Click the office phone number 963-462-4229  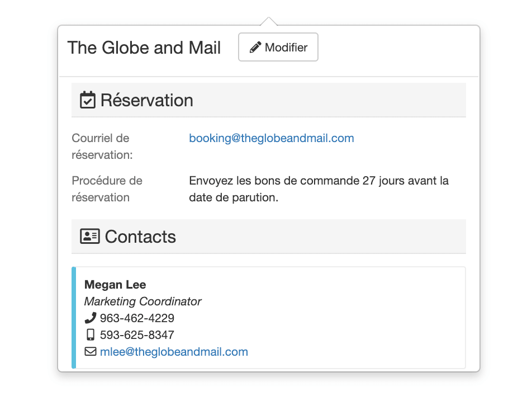tap(137, 318)
